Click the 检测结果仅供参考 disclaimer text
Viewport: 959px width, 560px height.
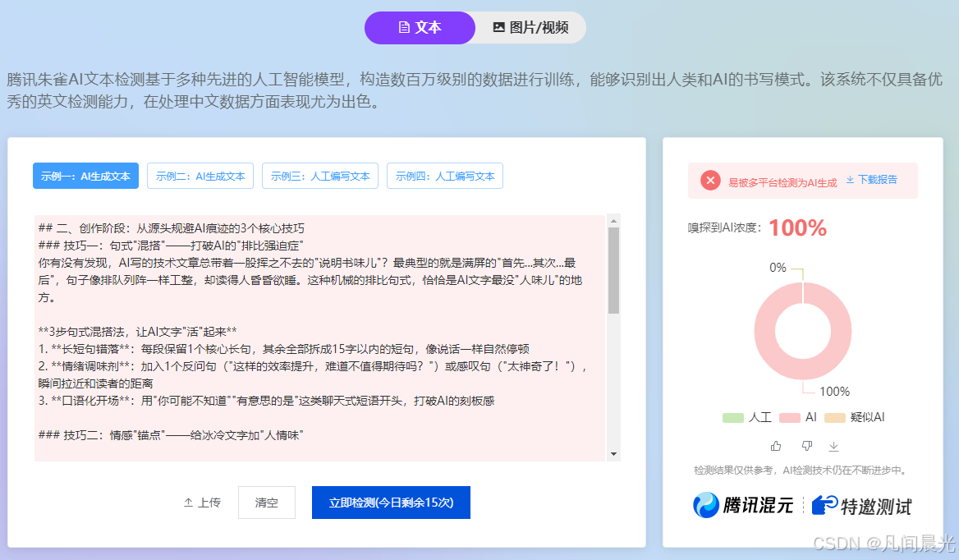pos(802,470)
